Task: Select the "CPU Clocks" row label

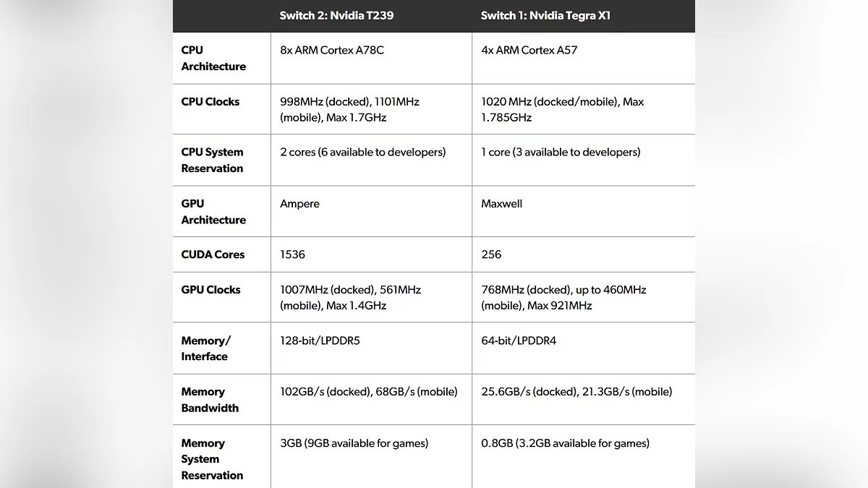Action: coord(210,102)
